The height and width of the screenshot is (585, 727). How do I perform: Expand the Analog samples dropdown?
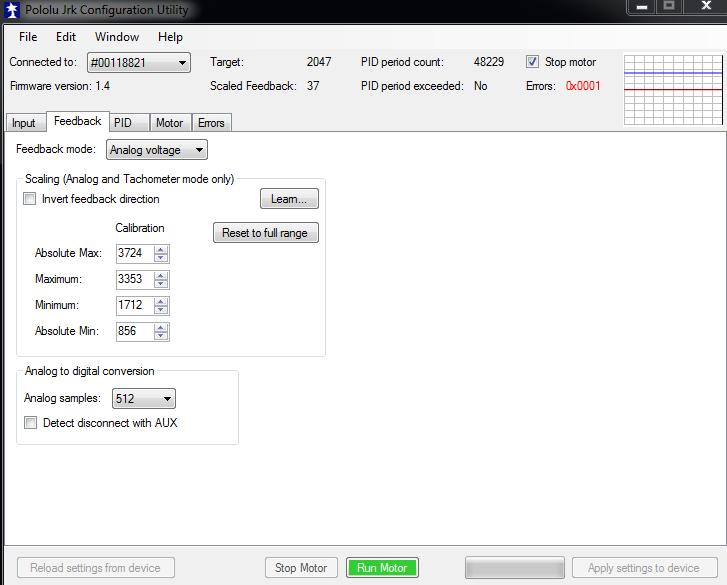[144, 398]
